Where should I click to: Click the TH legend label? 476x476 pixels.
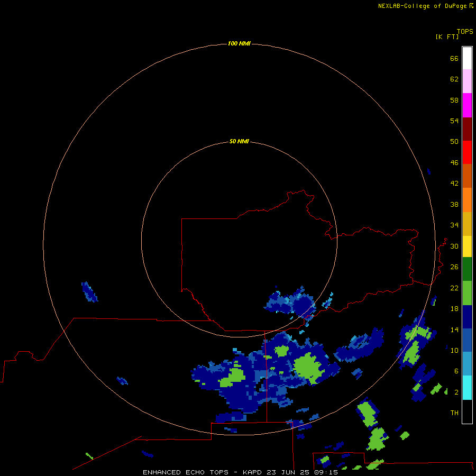point(454,413)
